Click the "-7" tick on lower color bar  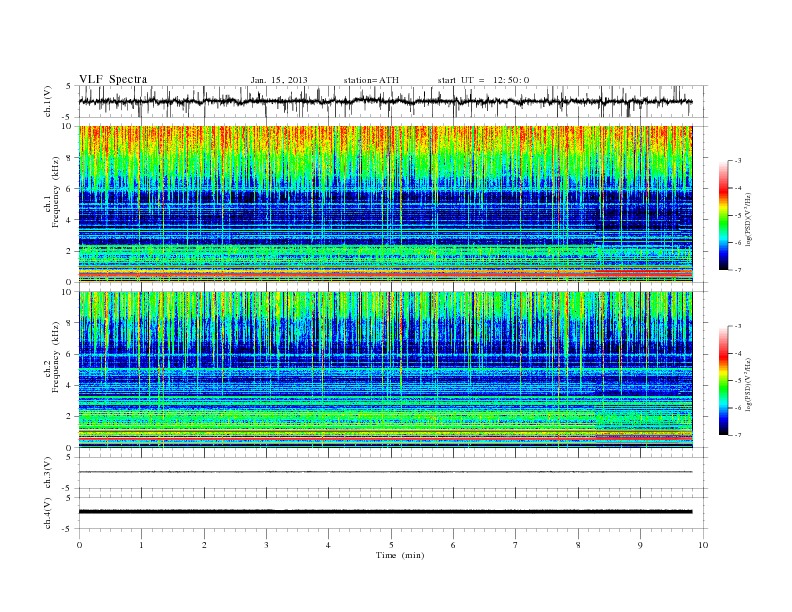coord(738,435)
